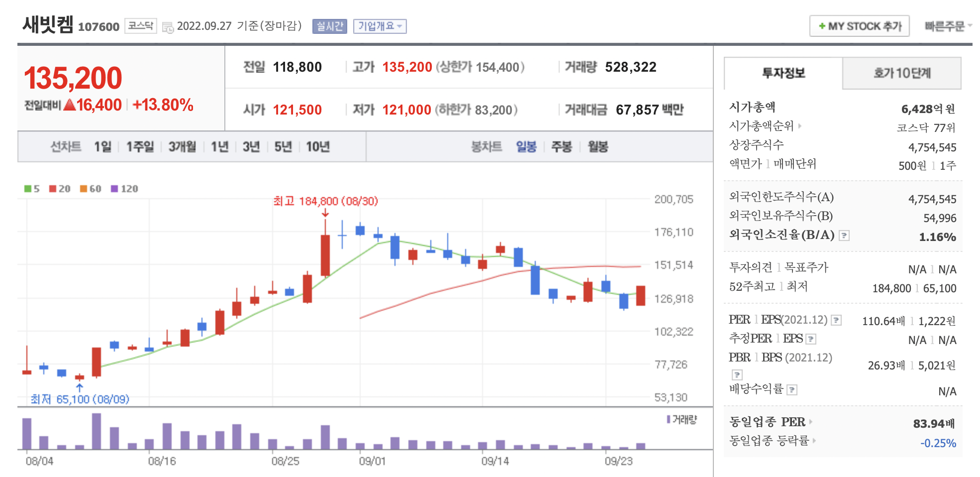Open the 빠른주문 dropdown
Viewport: 980px width, 477px height.
coord(948,26)
